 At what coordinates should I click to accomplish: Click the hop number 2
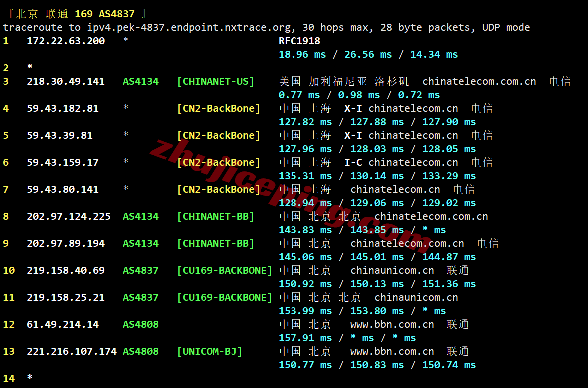pyautogui.click(x=6, y=68)
